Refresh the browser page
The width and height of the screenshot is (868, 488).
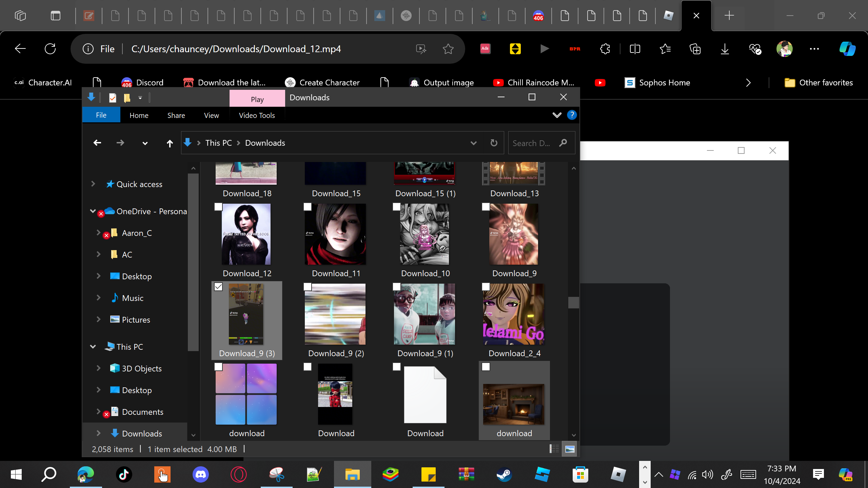[50, 49]
